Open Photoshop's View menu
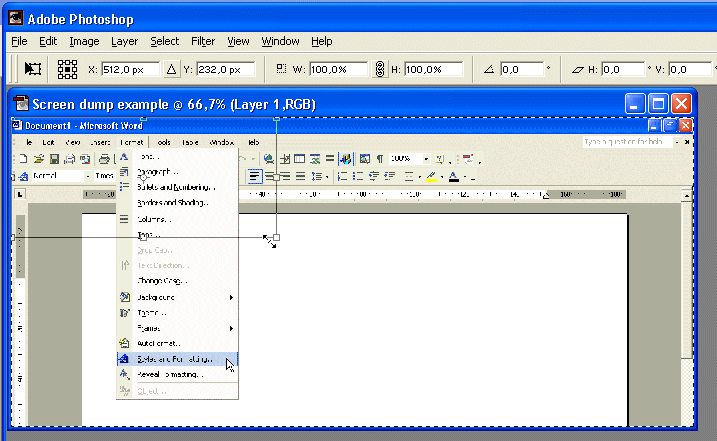Viewport: 717px width, 441px height. 238,41
